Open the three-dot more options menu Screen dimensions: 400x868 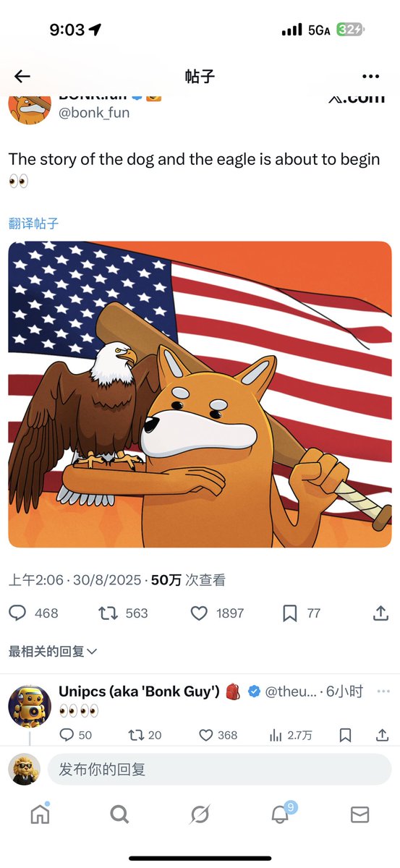coord(370,77)
